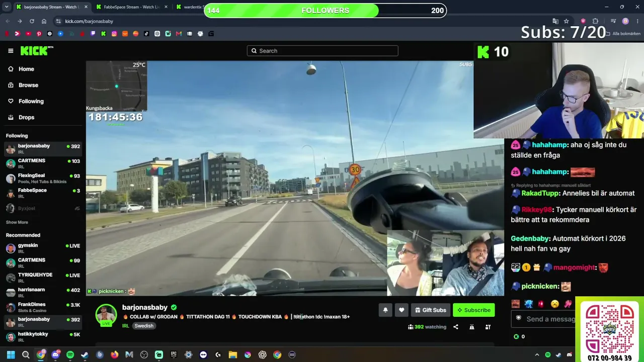Open offline Byxjoel channel
Viewport: 644px width, 362px height.
click(x=43, y=208)
